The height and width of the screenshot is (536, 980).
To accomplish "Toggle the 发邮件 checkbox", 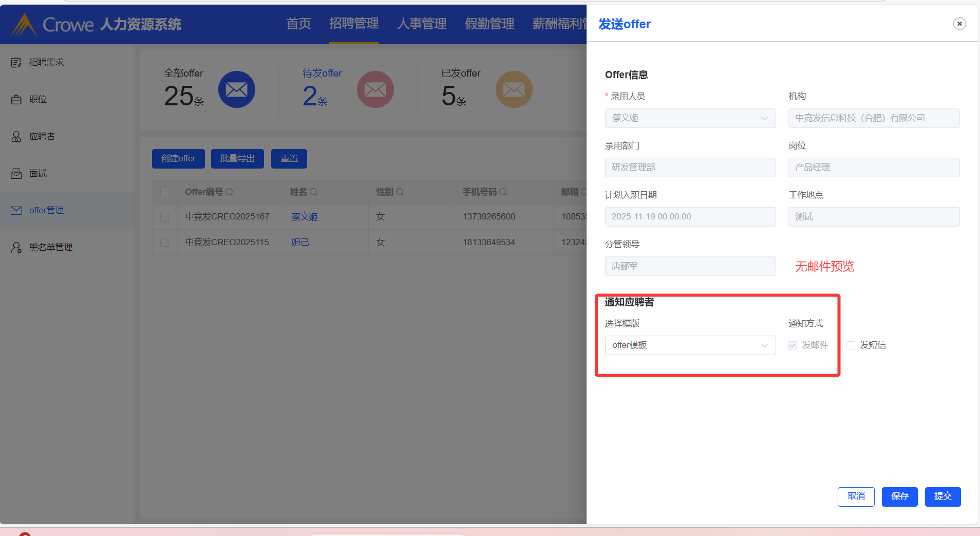I will pos(793,345).
